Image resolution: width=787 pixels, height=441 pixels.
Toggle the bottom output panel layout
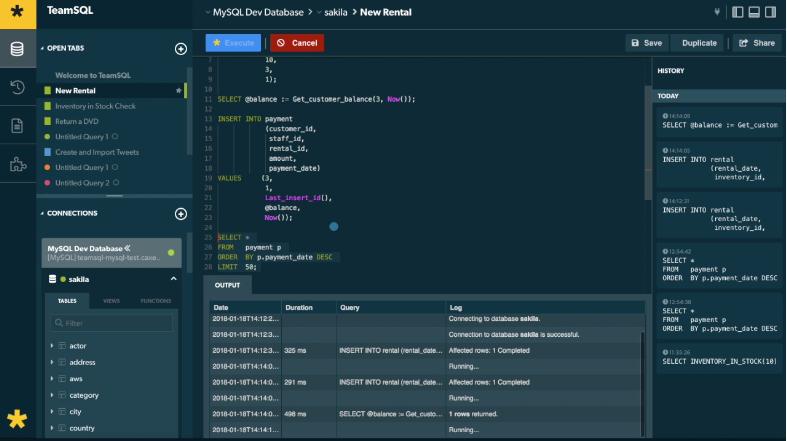tap(755, 12)
